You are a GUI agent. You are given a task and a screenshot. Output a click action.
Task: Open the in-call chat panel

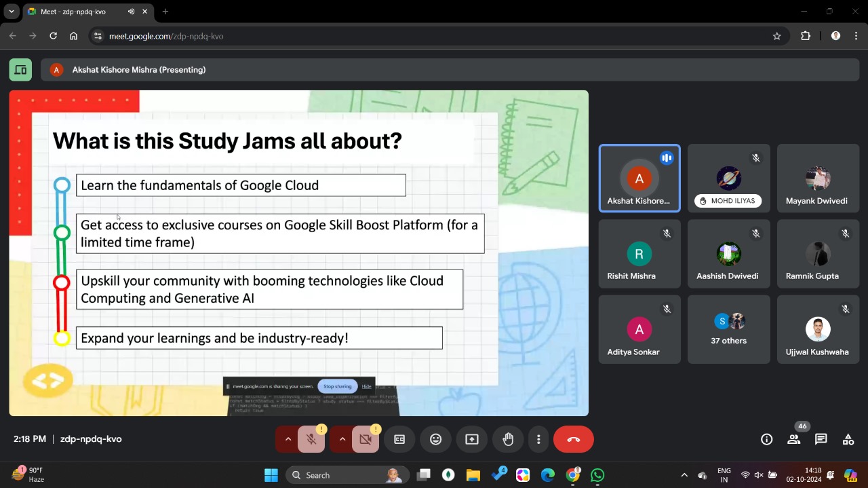point(821,439)
